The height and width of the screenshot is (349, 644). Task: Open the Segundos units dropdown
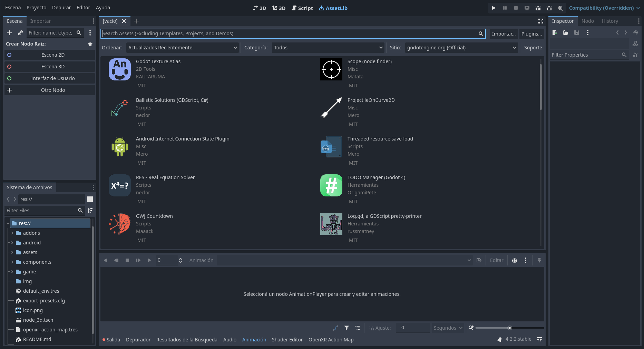[x=448, y=328]
